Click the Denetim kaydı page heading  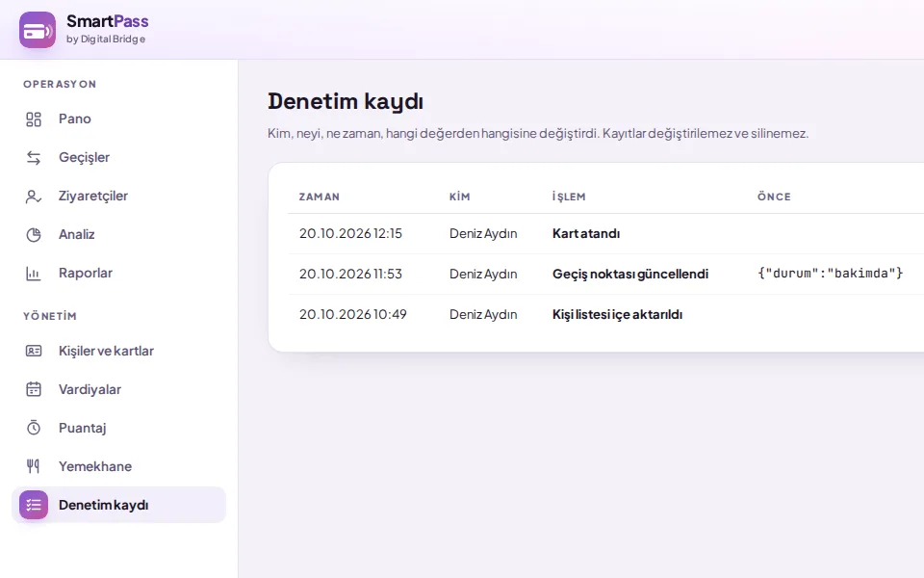coord(346,101)
